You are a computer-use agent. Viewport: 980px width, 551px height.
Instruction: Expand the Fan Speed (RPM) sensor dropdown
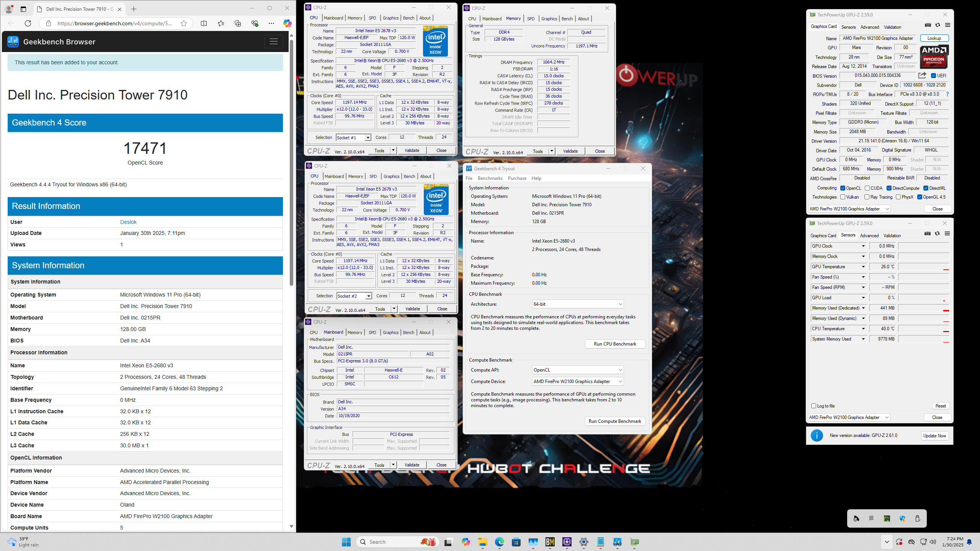click(863, 287)
